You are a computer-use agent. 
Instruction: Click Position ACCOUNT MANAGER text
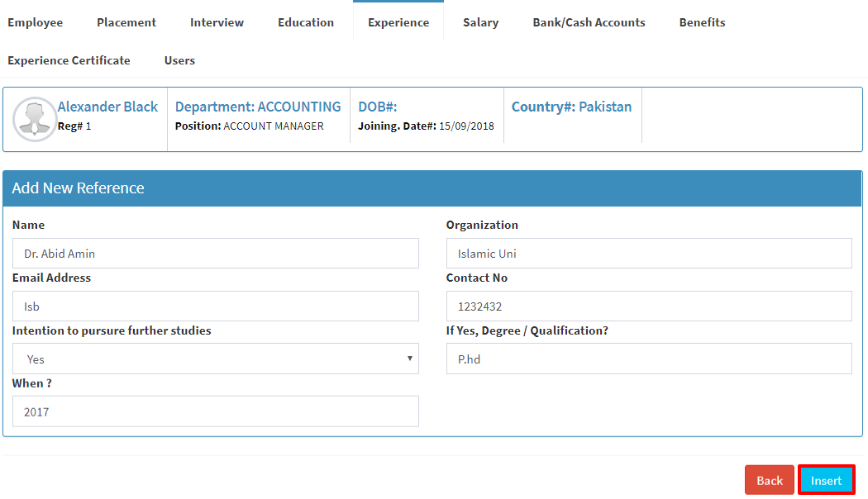click(x=249, y=126)
